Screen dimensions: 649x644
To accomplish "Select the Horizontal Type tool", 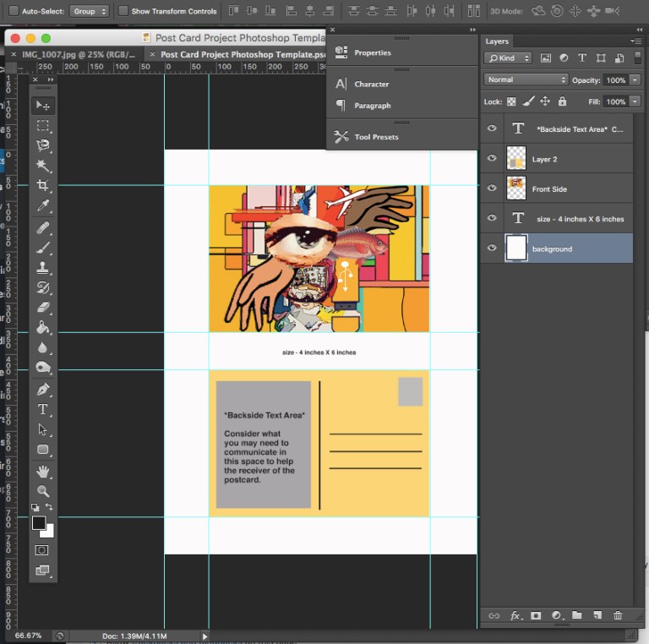I will point(42,409).
